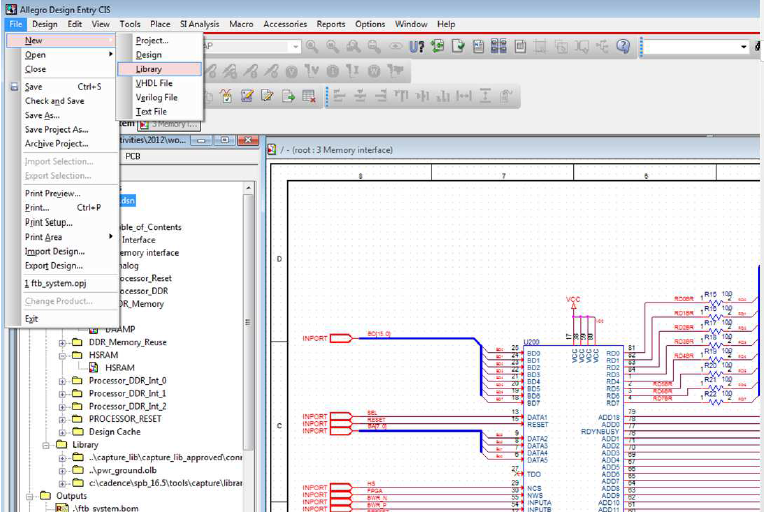Click the Cross Reference Parts icon
764x512 pixels.
coord(499,46)
